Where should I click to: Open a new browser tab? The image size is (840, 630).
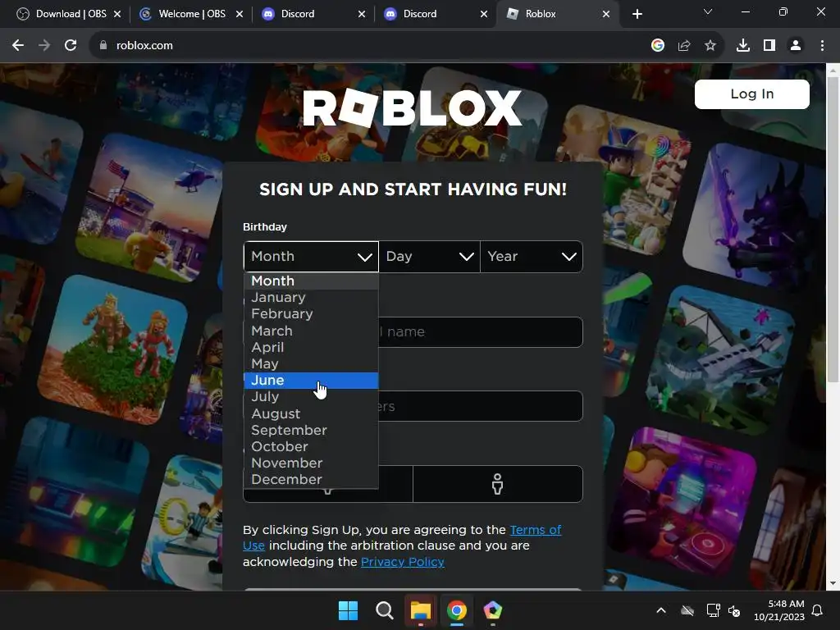coord(637,14)
